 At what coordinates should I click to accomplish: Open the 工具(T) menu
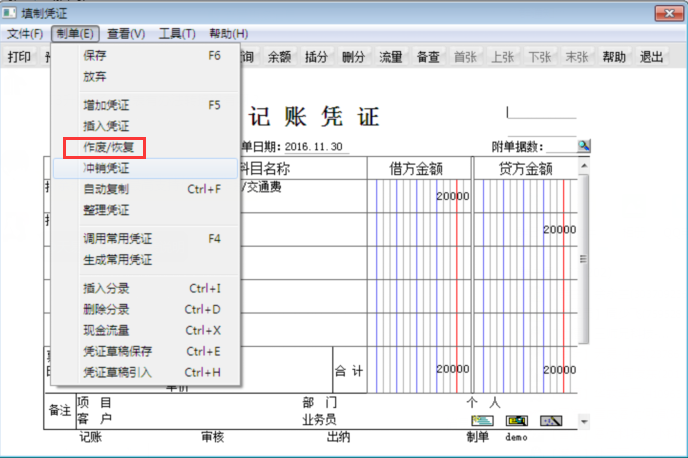(177, 34)
